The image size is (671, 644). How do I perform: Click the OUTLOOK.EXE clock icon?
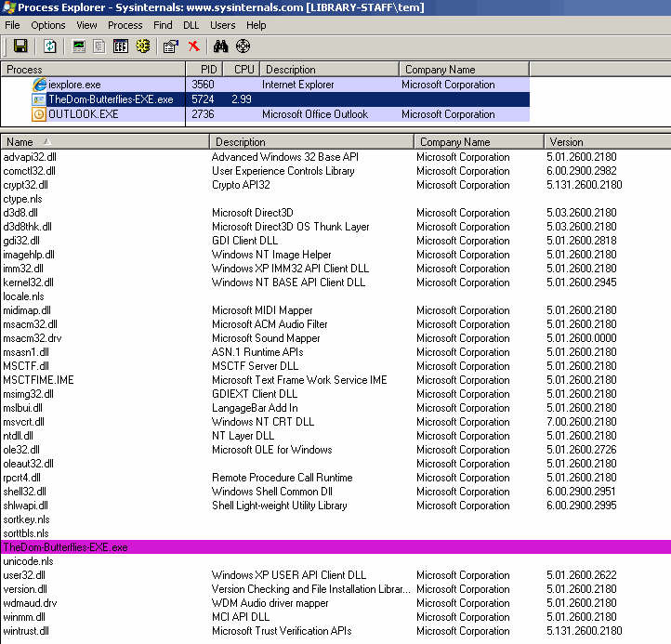pyautogui.click(x=39, y=114)
